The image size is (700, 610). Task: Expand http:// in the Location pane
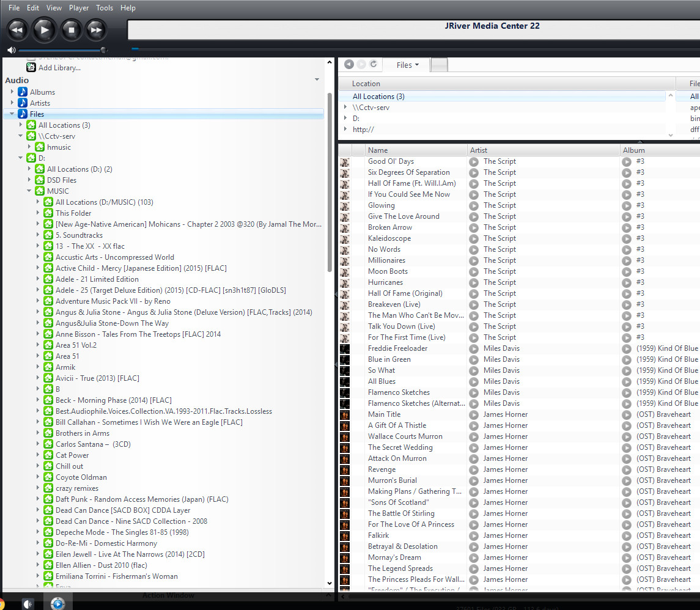point(345,129)
